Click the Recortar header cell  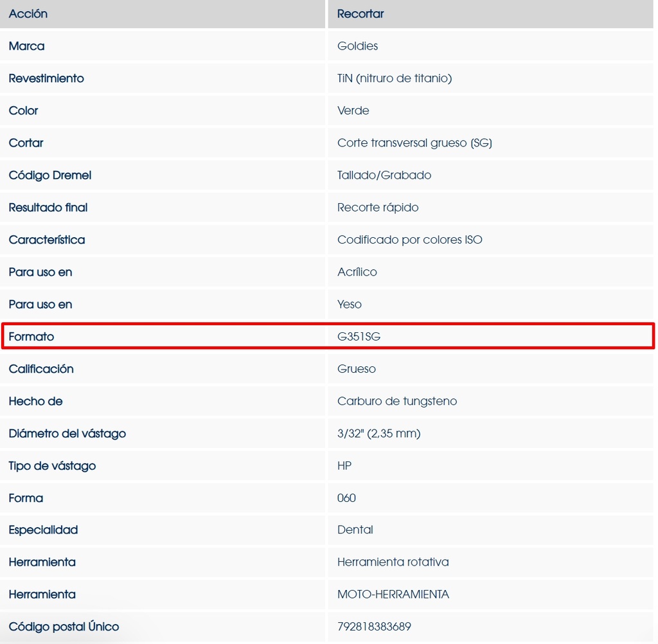tap(360, 13)
